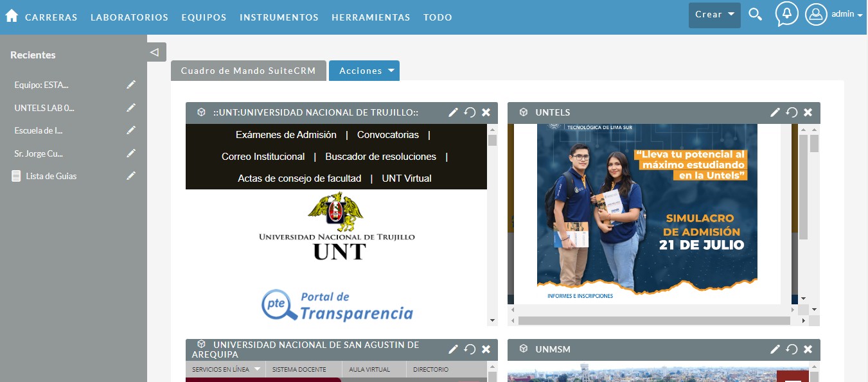Edit the recent item UNTELS LAB pencil
Image resolution: width=868 pixels, height=382 pixels.
click(x=131, y=107)
